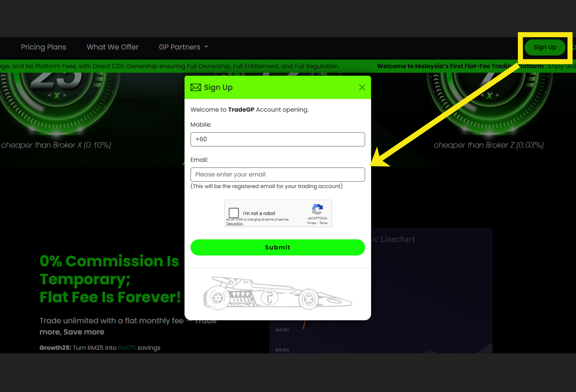
Task: Expand the GP Partners dropdown
Action: click(183, 47)
